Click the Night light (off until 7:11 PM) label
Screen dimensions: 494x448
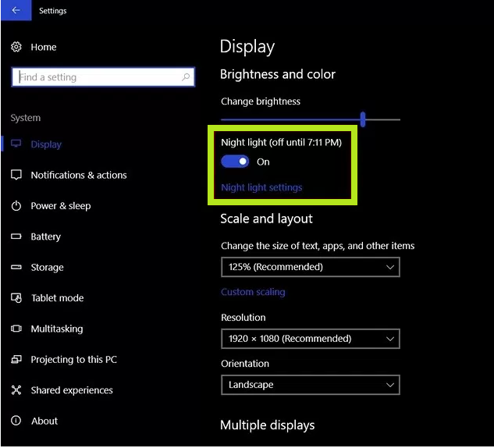coord(282,142)
